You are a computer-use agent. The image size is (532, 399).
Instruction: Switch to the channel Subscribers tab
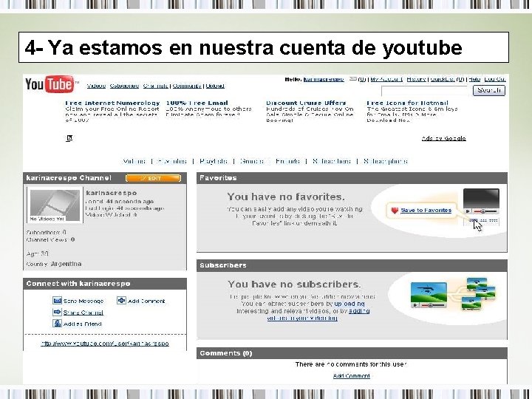(x=332, y=161)
